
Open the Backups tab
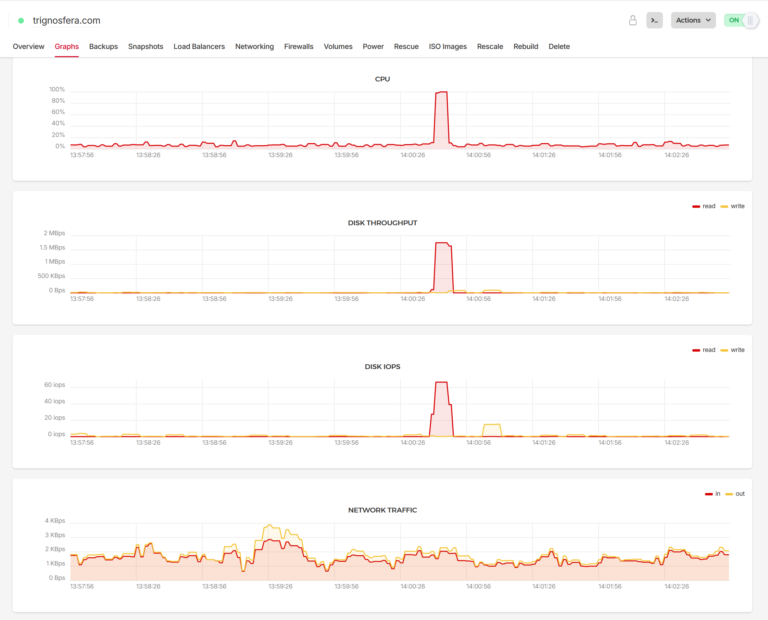[103, 46]
